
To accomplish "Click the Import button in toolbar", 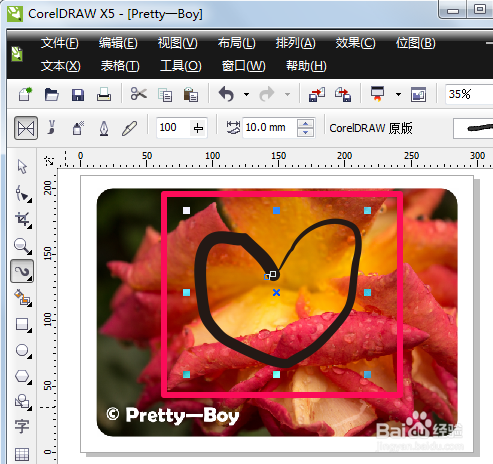I will point(317,95).
